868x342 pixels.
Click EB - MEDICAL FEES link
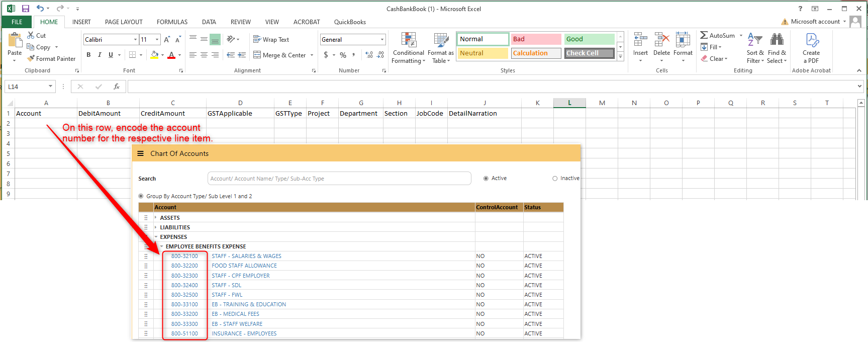235,314
